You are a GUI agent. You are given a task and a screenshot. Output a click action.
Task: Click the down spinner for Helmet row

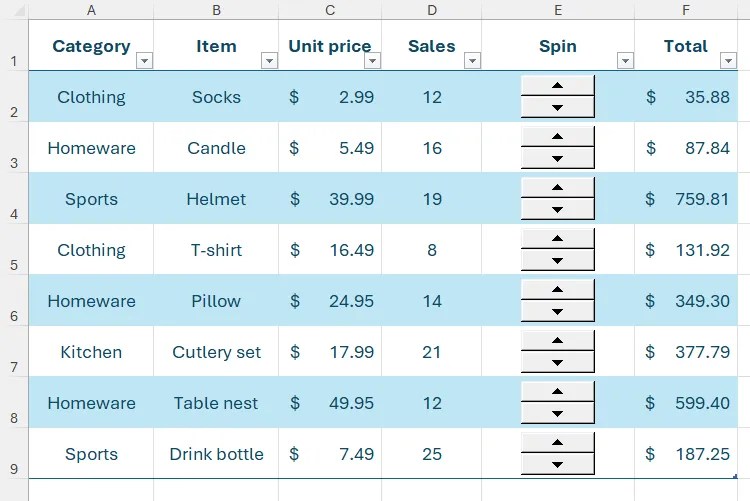[x=558, y=210]
